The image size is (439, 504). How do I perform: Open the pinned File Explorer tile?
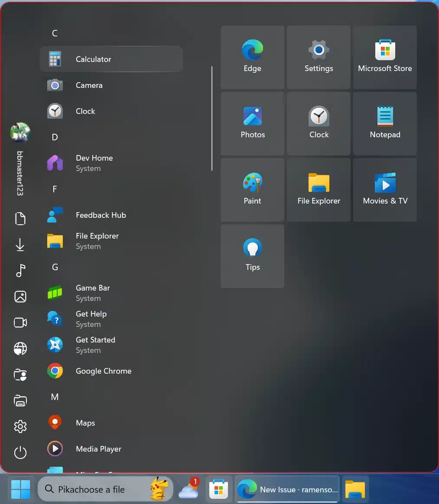319,190
